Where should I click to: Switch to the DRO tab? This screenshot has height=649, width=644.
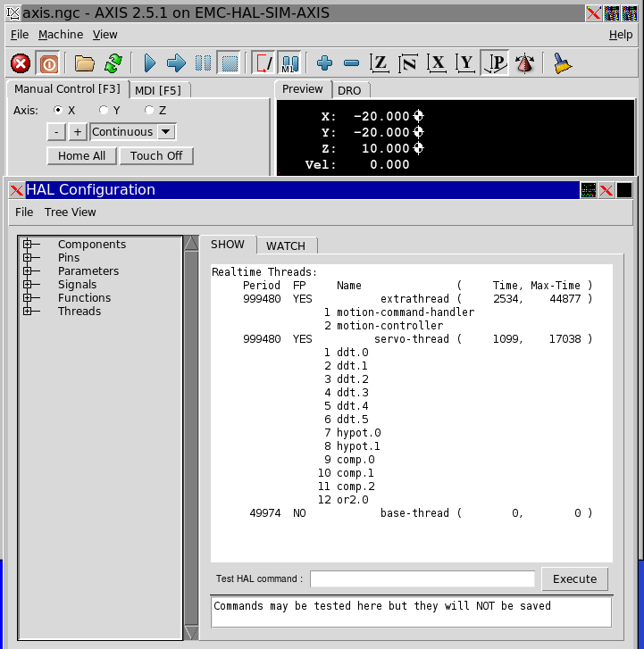[349, 91]
